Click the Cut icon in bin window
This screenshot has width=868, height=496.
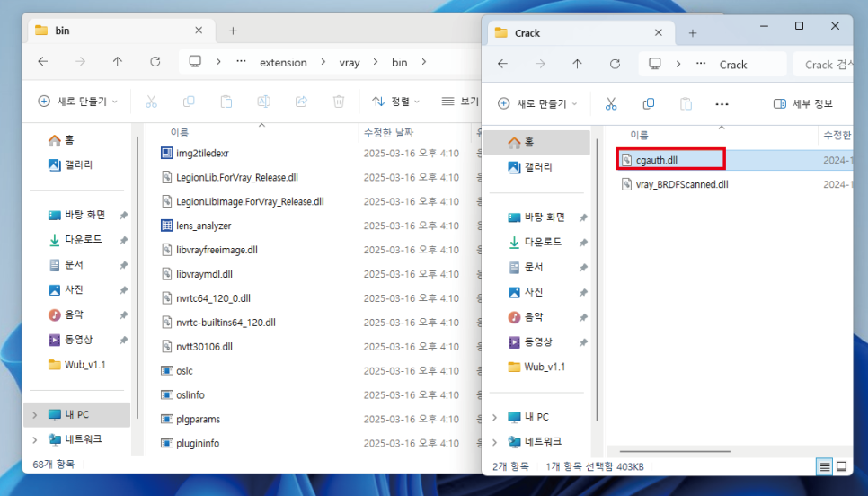click(x=151, y=102)
